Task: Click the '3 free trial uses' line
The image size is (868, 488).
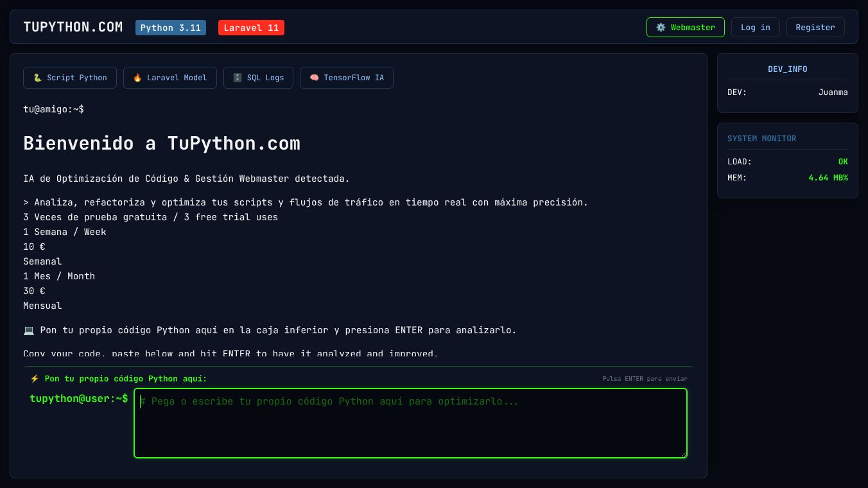Action: (x=151, y=217)
